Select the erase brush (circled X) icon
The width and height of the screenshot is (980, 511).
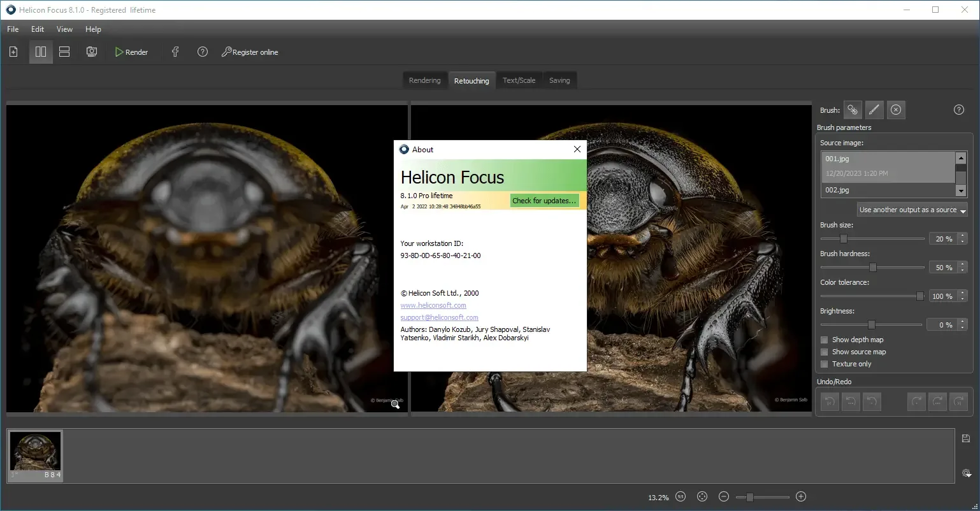point(896,110)
